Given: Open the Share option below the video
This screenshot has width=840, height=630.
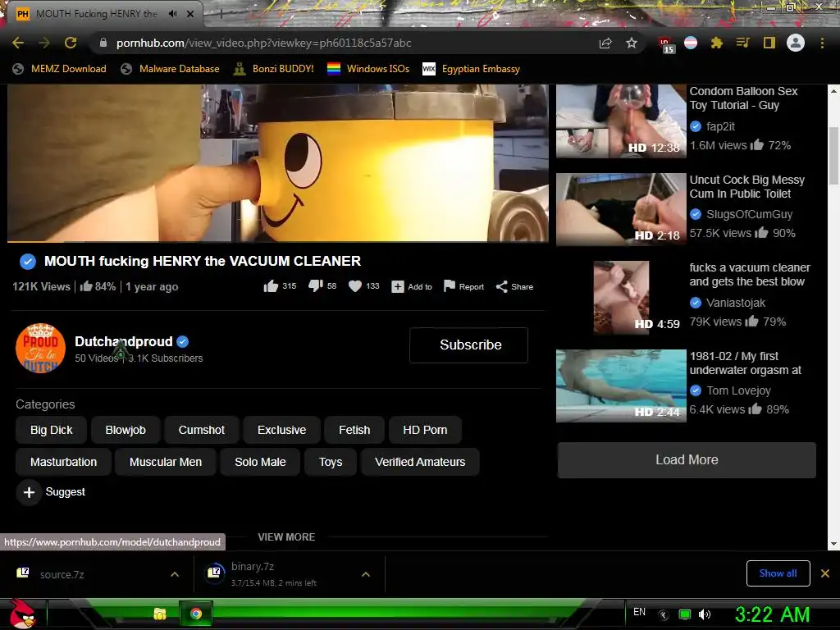Looking at the screenshot, I should [x=514, y=286].
